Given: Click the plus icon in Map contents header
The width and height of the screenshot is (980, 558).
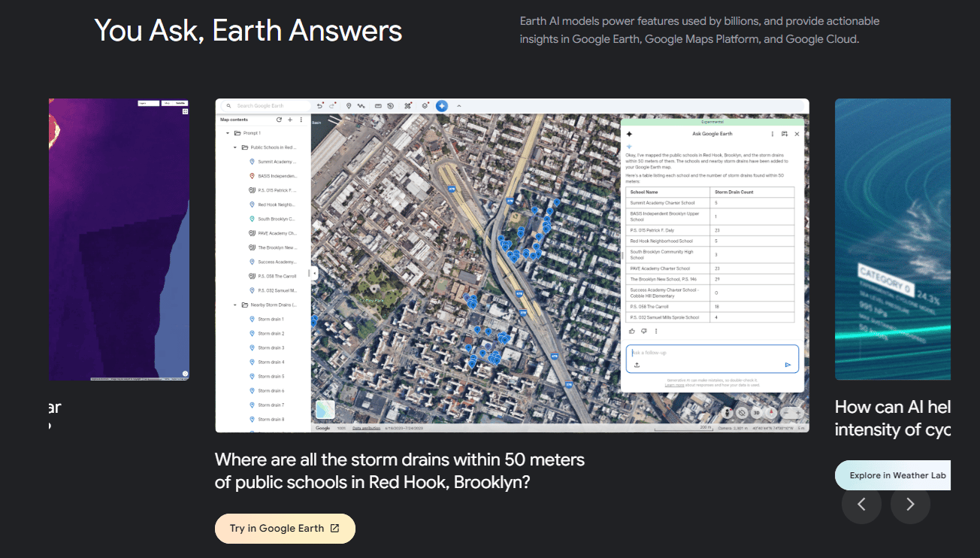Looking at the screenshot, I should (x=290, y=120).
